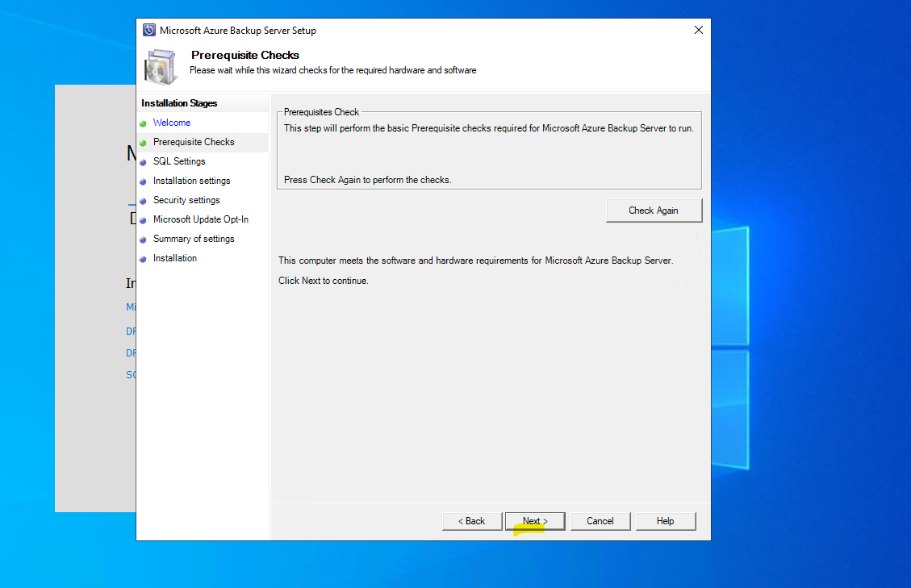Image resolution: width=911 pixels, height=588 pixels.
Task: Click the Prerequisite Checks heading
Action: coord(245,55)
